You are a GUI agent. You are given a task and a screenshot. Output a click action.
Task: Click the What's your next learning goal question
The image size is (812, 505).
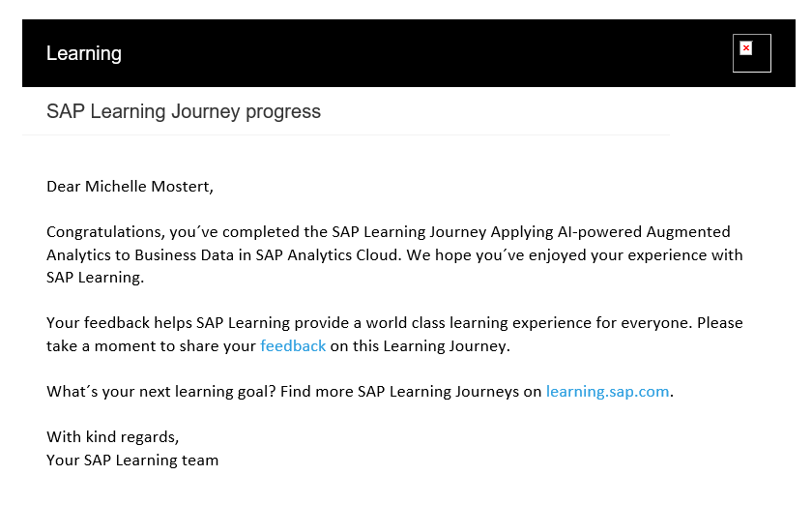click(161, 392)
